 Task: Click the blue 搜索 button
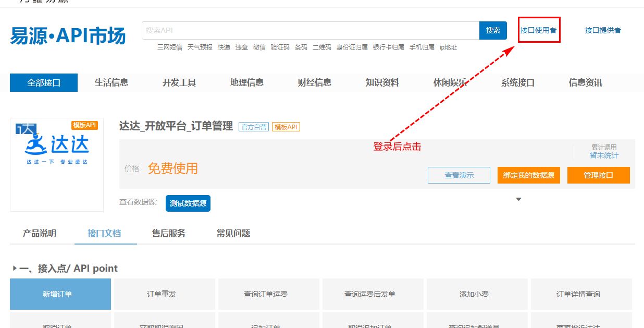point(493,30)
